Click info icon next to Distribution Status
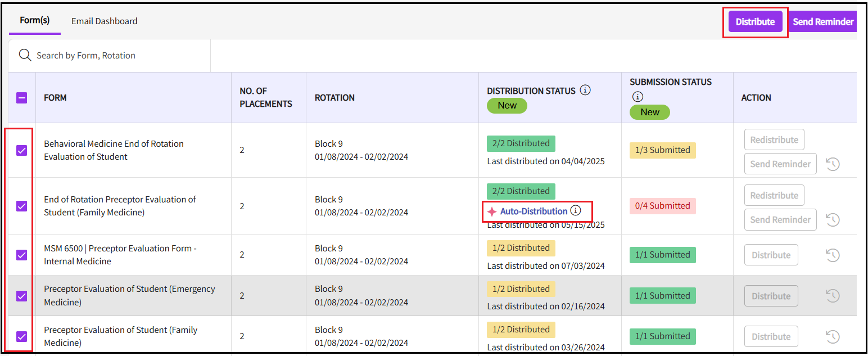This screenshot has height=356, width=868. [585, 90]
